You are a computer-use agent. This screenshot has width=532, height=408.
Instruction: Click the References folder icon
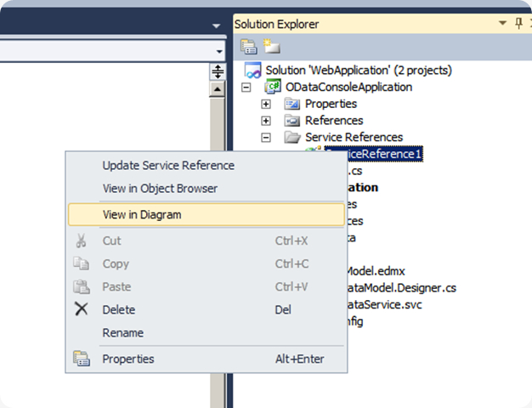[x=292, y=121]
